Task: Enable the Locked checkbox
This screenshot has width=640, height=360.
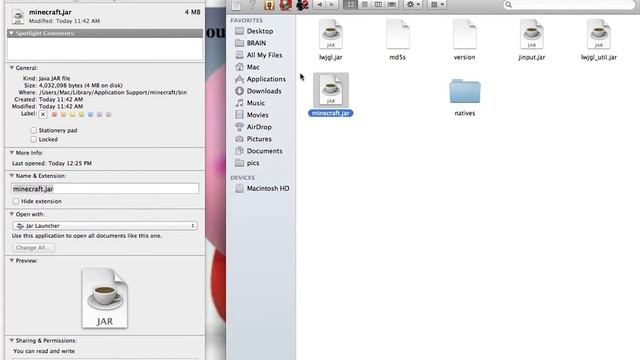Action: [x=33, y=139]
